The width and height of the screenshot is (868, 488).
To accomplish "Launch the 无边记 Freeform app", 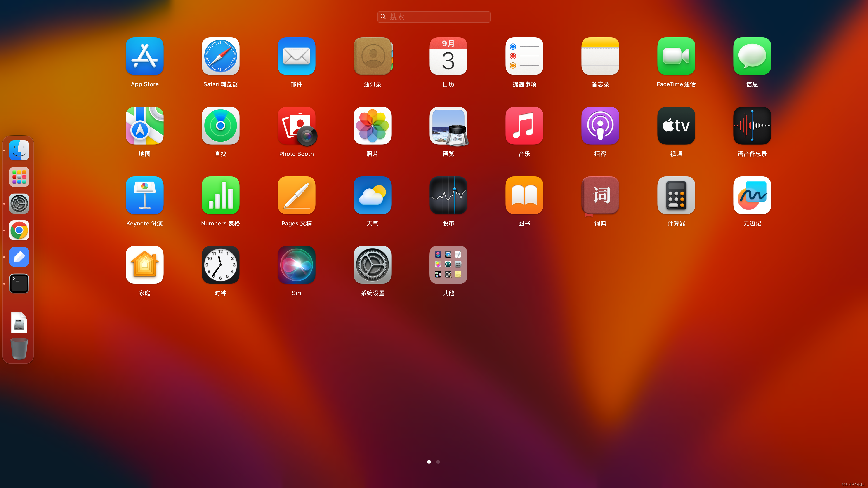I will [x=752, y=195].
